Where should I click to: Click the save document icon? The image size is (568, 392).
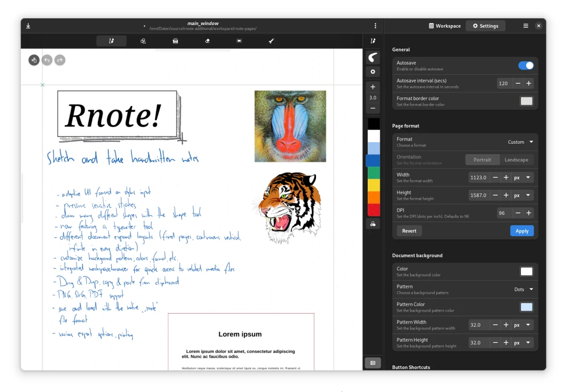(x=28, y=26)
